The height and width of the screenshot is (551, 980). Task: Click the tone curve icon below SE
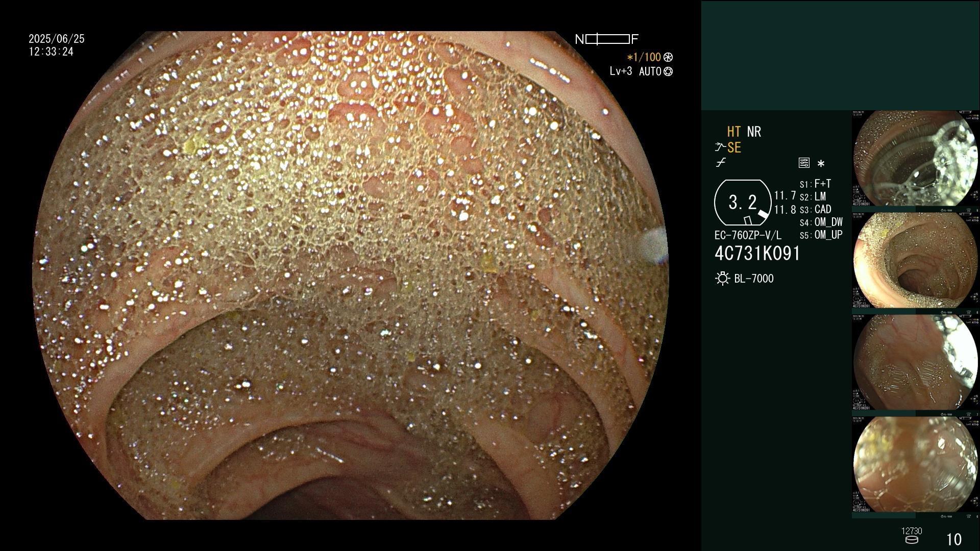[x=721, y=163]
